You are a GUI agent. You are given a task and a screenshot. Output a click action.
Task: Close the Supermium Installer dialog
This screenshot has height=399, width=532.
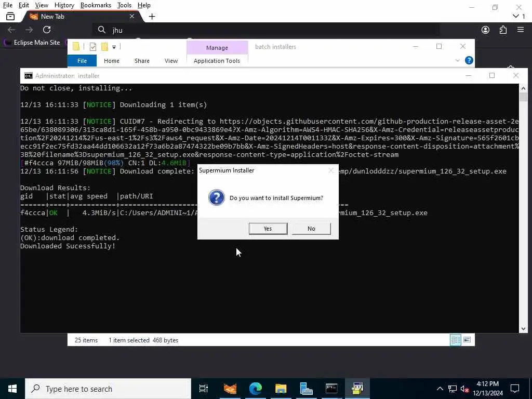[331, 170]
